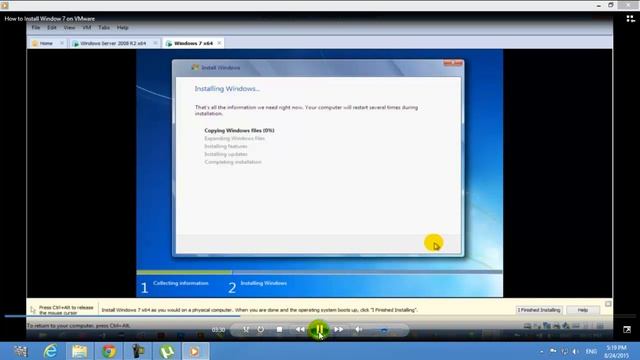
Task: Open the system volume tray icon
Action: pos(576,351)
